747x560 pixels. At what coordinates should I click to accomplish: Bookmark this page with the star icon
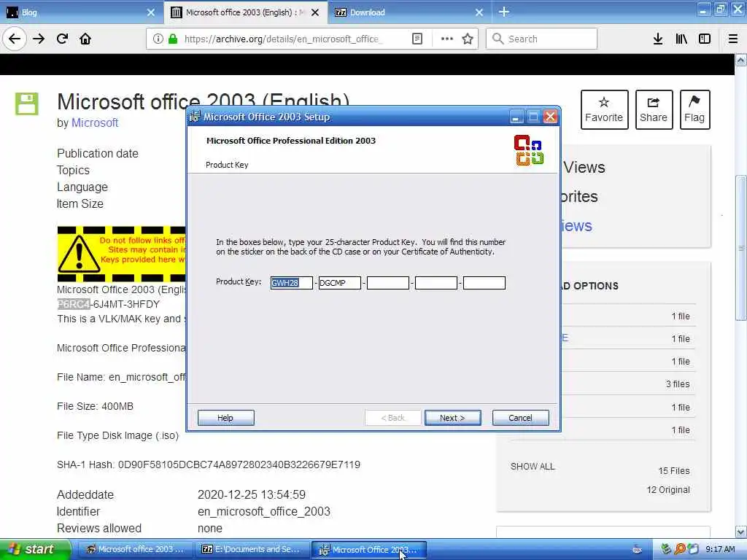[468, 39]
